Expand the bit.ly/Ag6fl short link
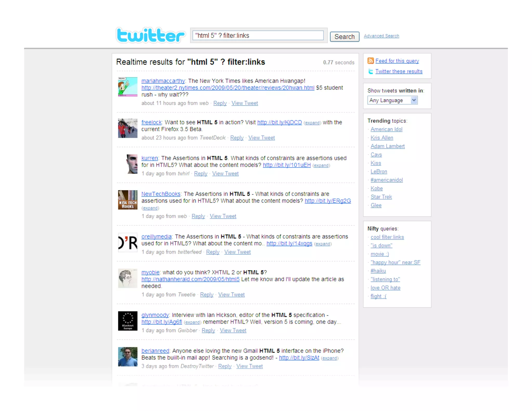This screenshot has width=532, height=411. [192, 322]
